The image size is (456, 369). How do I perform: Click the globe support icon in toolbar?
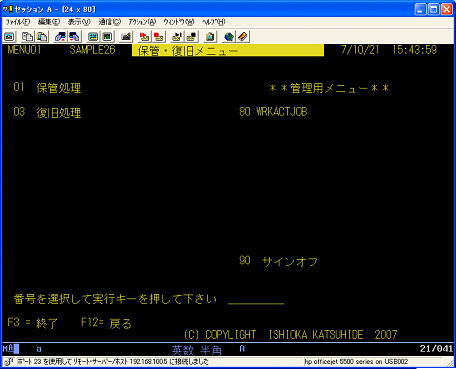tap(229, 37)
